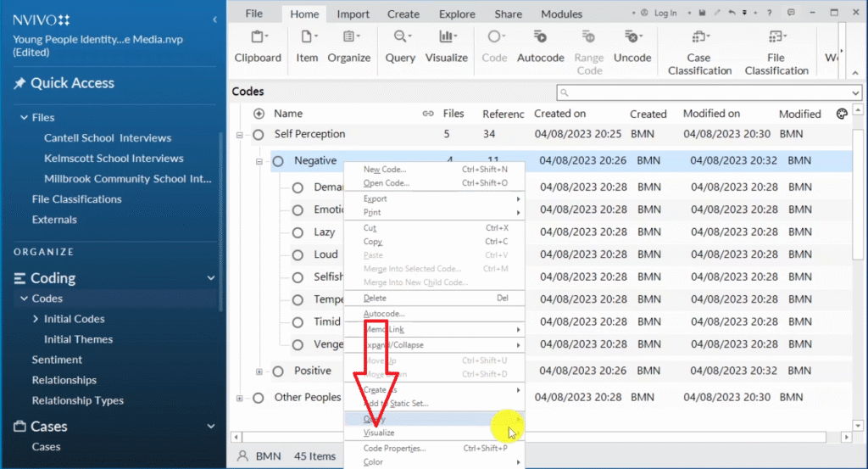
Task: Open the Query tool in the ribbon
Action: (x=400, y=38)
